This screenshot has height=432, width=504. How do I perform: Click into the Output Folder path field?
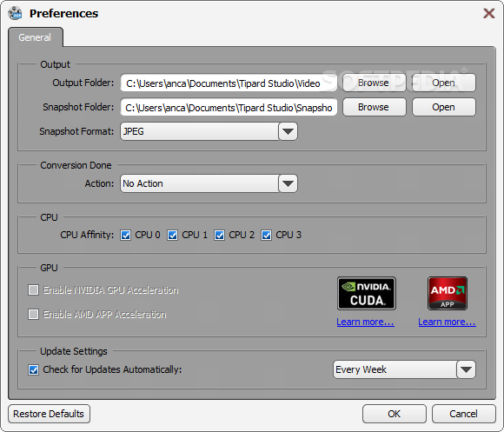click(x=229, y=83)
